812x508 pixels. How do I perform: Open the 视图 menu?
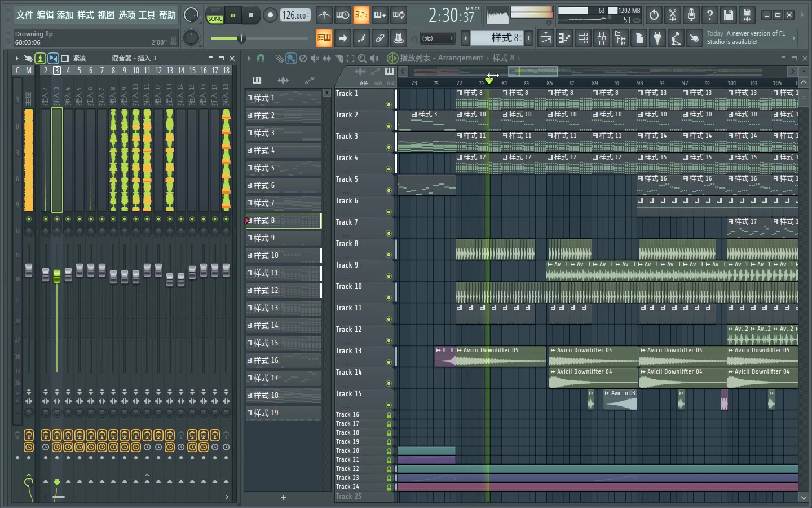pos(106,15)
